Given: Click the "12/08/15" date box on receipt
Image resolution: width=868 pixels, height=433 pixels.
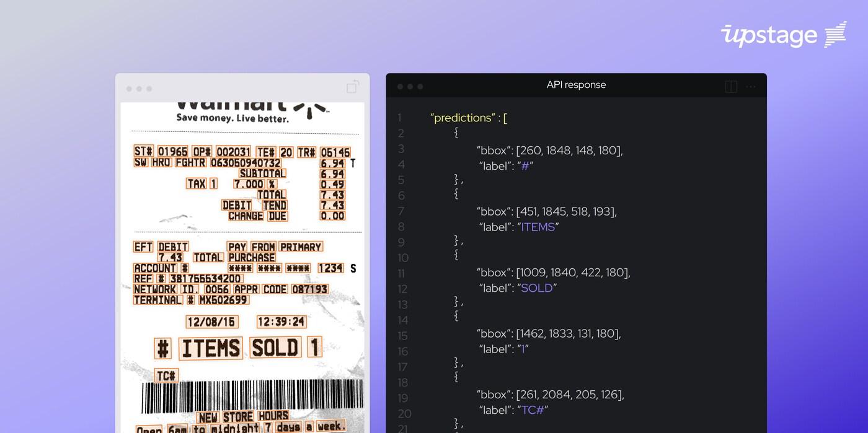Looking at the screenshot, I should (211, 322).
